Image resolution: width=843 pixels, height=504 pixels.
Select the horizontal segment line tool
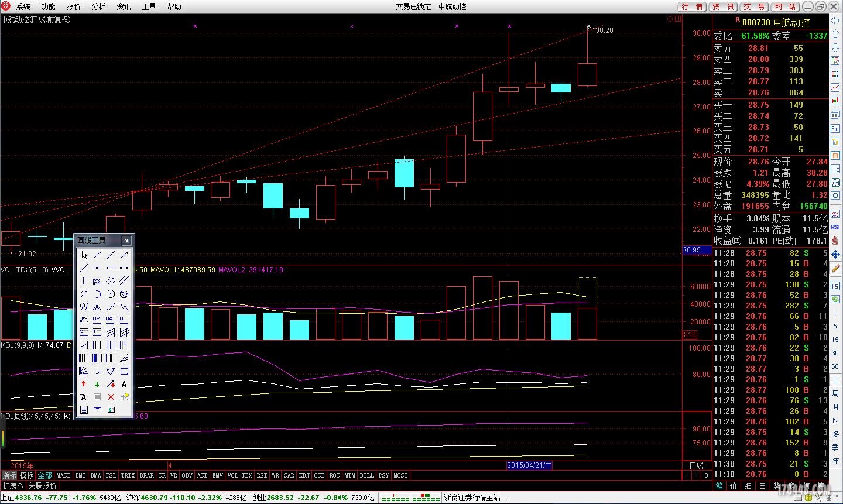[124, 268]
